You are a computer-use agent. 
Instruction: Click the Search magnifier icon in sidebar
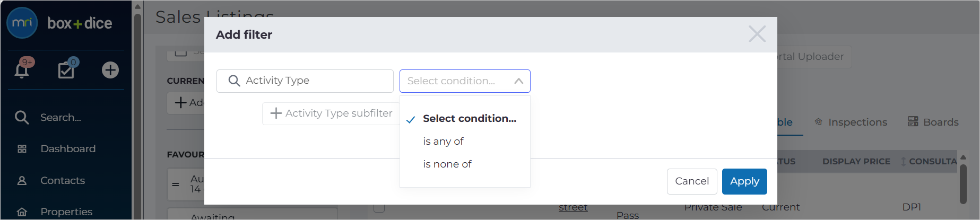[x=22, y=117]
